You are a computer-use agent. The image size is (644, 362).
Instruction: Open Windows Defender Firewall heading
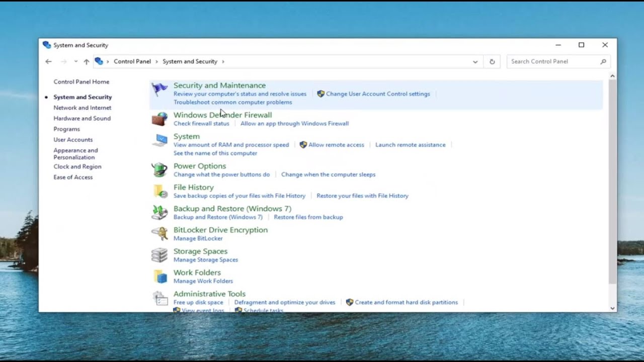(222, 115)
